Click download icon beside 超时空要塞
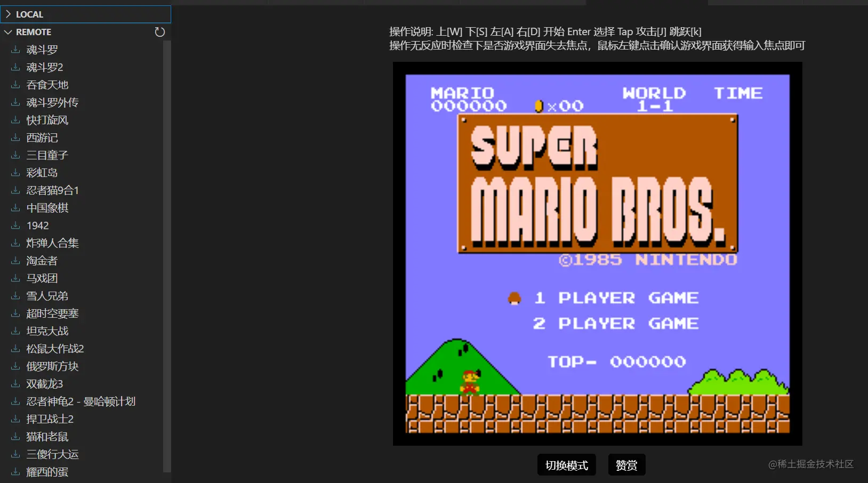The height and width of the screenshot is (483, 868). (x=15, y=313)
